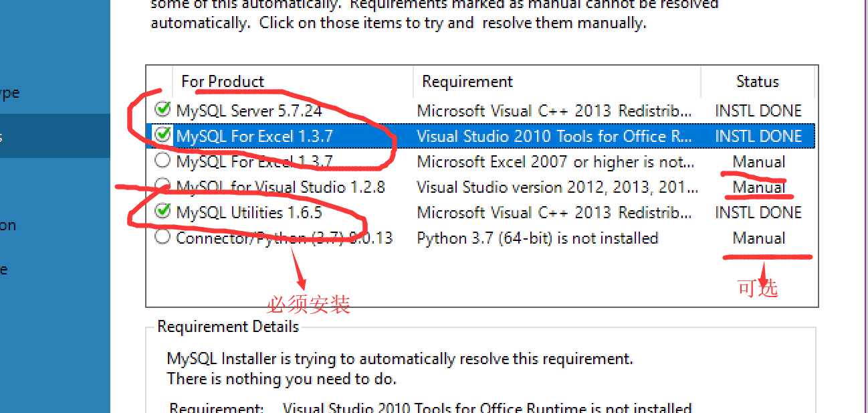This screenshot has width=868, height=413.
Task: Select the Connector/Python (3.7) 8.0.13 product name
Action: pos(284,238)
